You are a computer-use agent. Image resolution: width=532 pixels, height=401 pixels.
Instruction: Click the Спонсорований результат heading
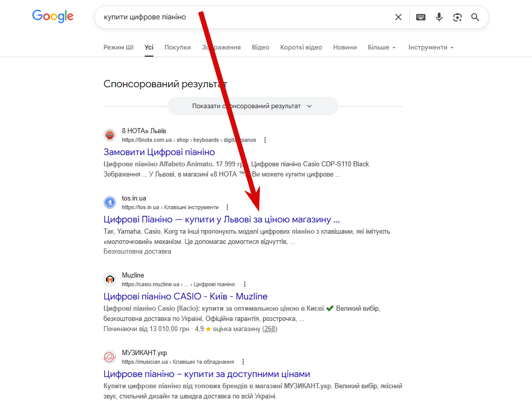click(x=165, y=84)
